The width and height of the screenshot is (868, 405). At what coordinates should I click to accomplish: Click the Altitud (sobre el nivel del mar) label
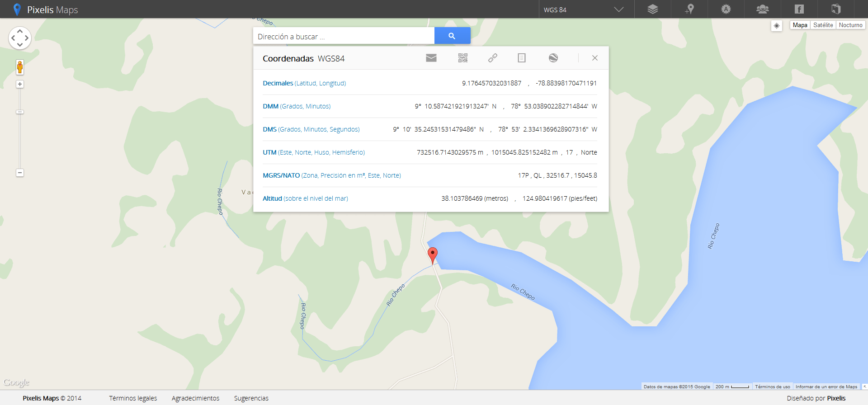pos(305,198)
